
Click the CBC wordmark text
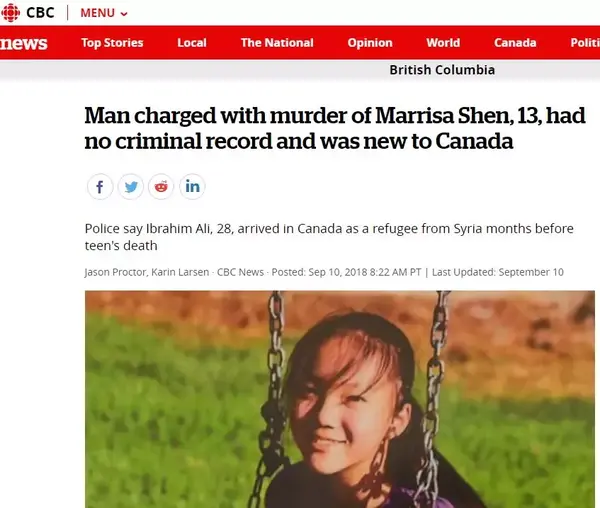[40, 13]
